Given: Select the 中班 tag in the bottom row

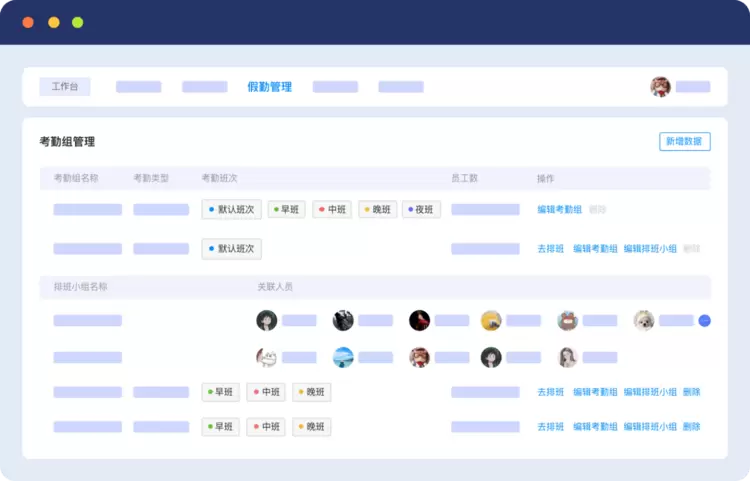Looking at the screenshot, I should (266, 427).
